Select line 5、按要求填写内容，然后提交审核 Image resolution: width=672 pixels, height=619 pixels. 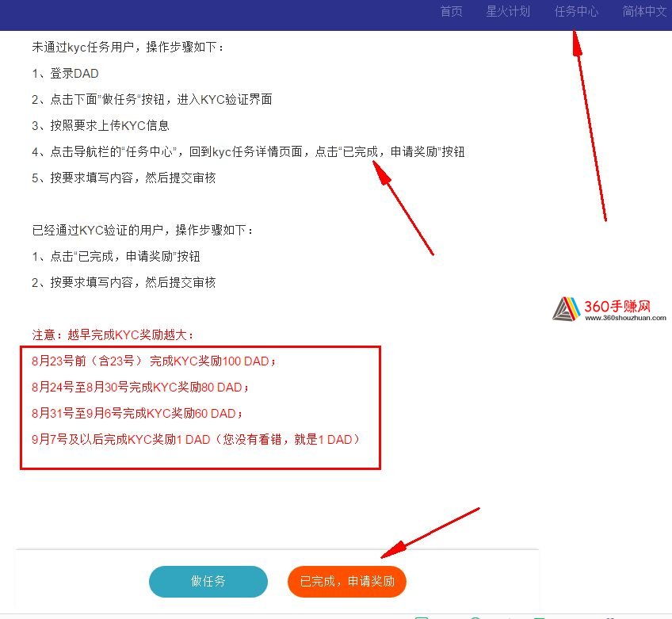124,178
